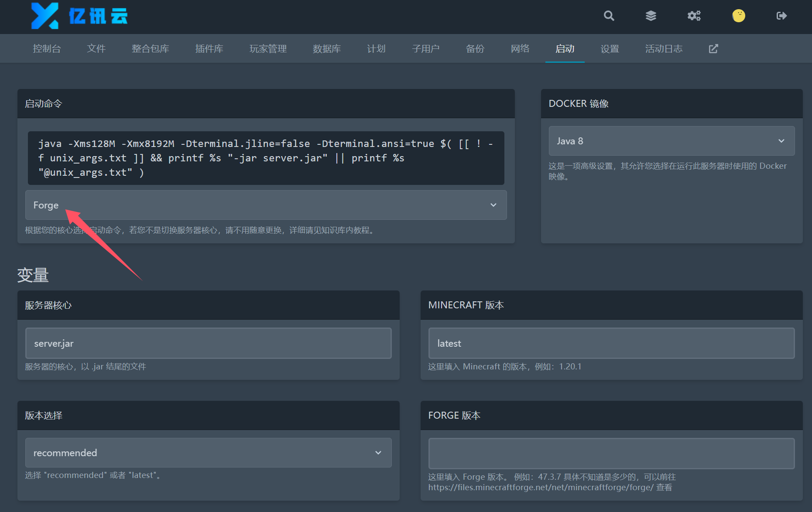Click the hint '选择 "recommended" 或者 "latest"'

point(93,475)
